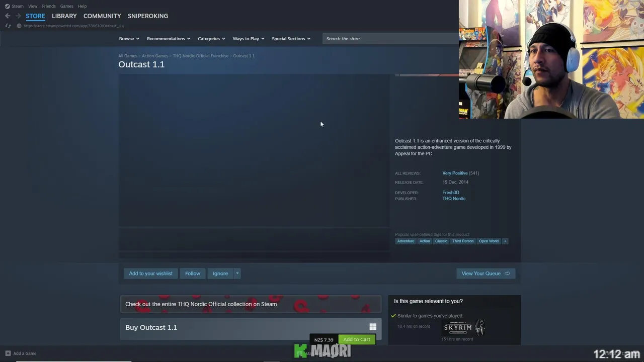
Task: Open the THQ Nordic Official collection banner
Action: 251,304
